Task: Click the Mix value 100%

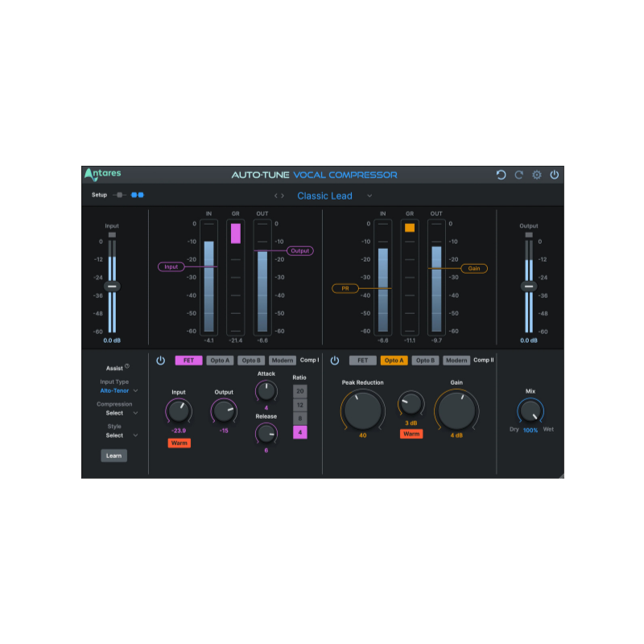Action: (x=530, y=431)
